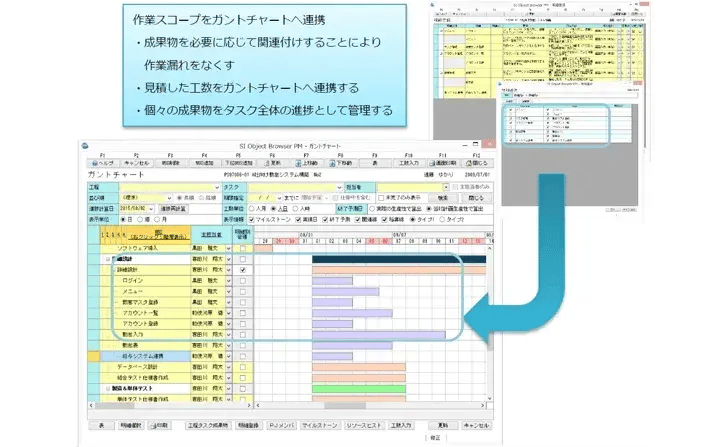Screen dimensions: 726x447
Task: Open the 表 toolbar item at top
Action: pos(375,163)
